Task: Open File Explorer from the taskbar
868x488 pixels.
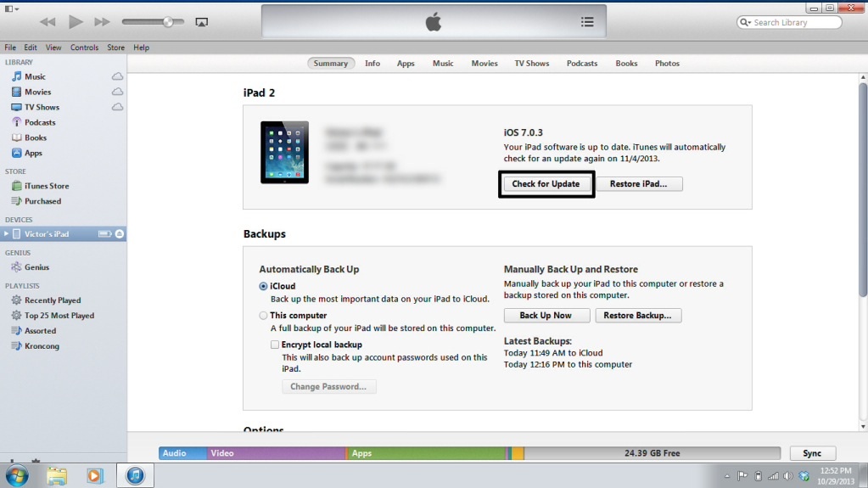Action: point(57,476)
